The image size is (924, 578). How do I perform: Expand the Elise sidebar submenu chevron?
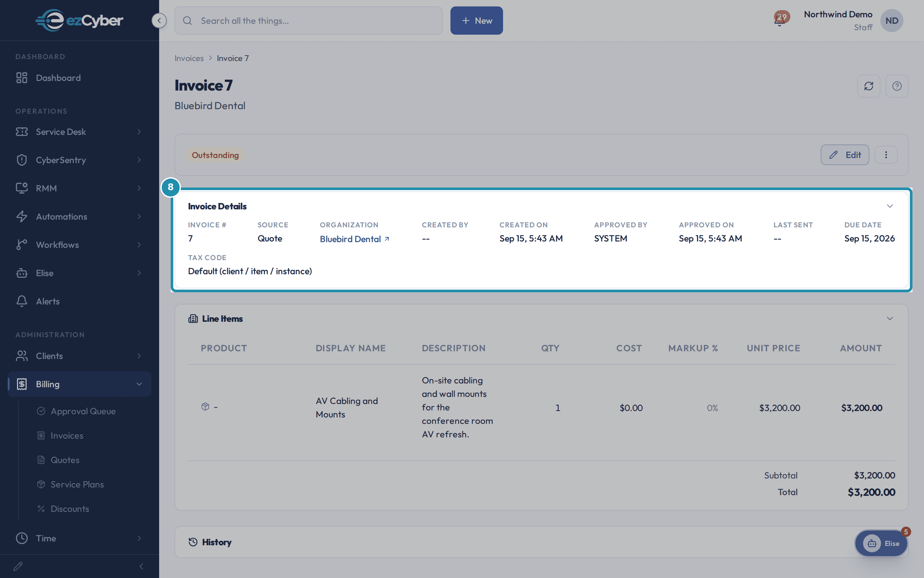139,273
